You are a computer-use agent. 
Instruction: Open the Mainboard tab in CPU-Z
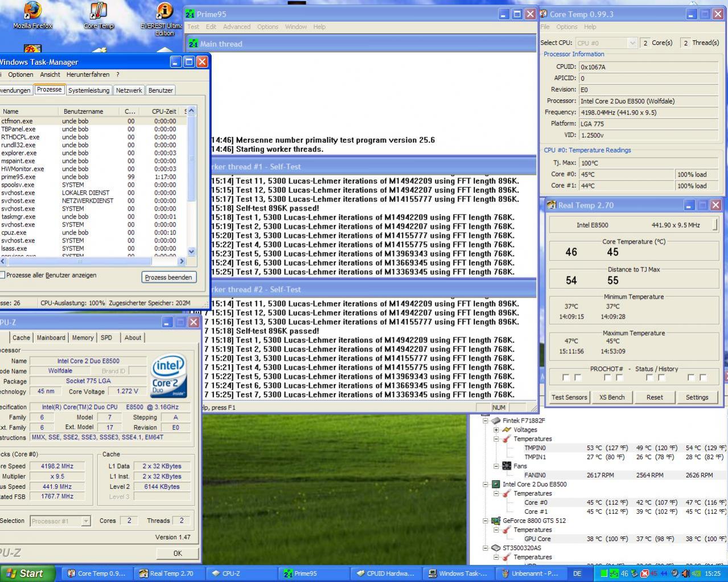(x=51, y=337)
